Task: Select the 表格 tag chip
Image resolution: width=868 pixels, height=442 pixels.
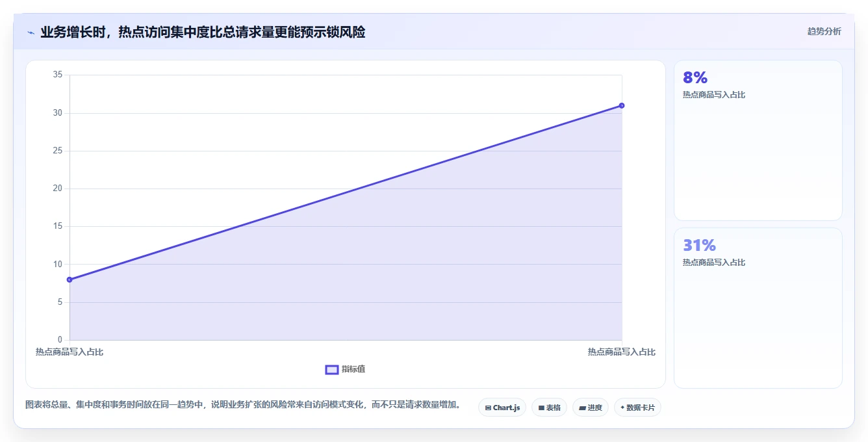Action: pyautogui.click(x=549, y=408)
